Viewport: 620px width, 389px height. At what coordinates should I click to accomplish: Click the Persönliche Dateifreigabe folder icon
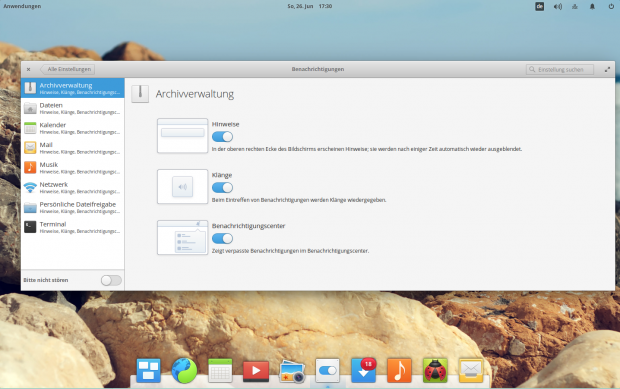pyautogui.click(x=30, y=207)
